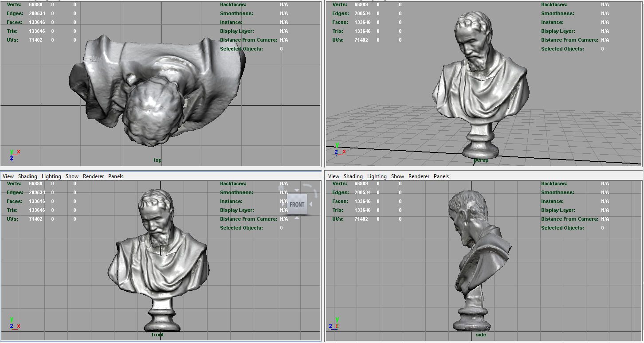Click 'Edges:' label in top viewport
Screen dimensions: 644x343
(x=15, y=13)
